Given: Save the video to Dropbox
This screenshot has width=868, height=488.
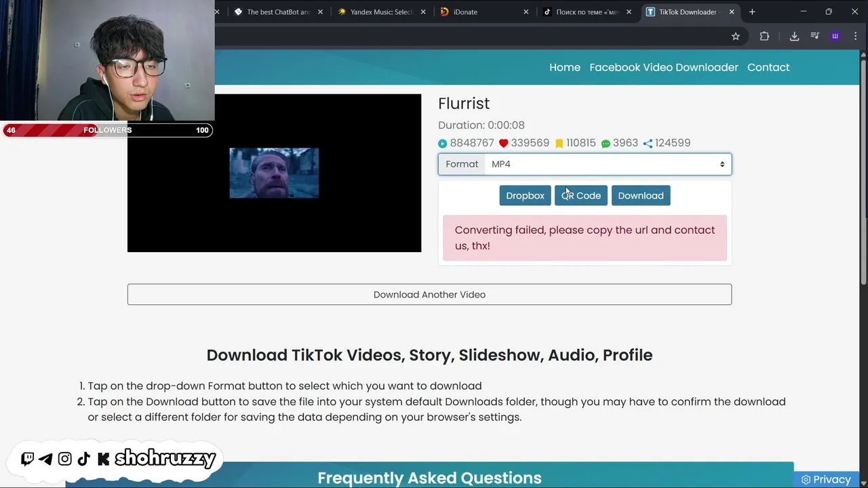Looking at the screenshot, I should (525, 195).
